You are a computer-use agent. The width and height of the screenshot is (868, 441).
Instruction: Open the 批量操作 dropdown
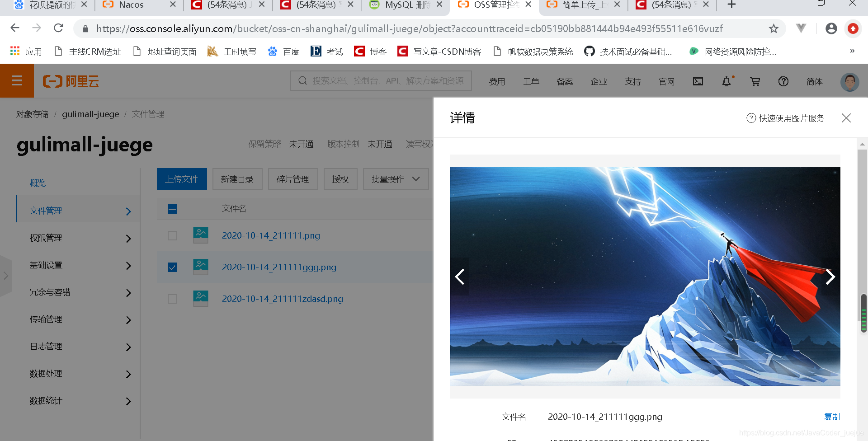(396, 179)
